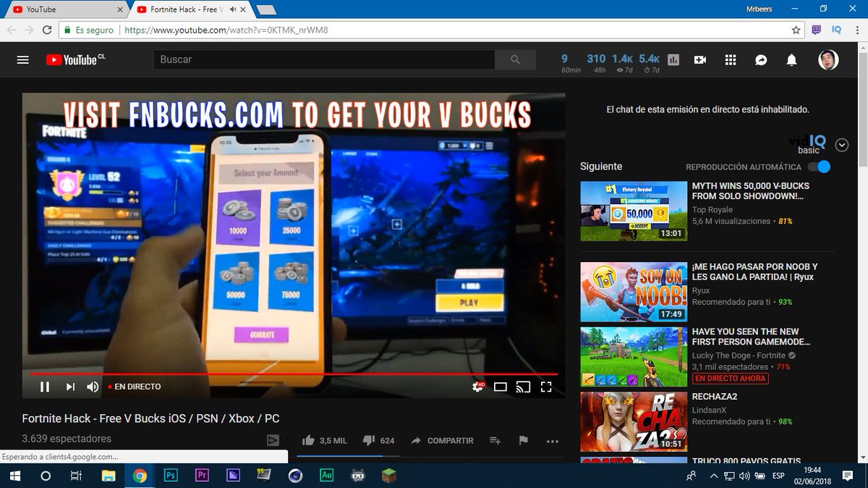Click the create video camera icon
Image resolution: width=868 pixels, height=488 pixels.
pyautogui.click(x=699, y=60)
